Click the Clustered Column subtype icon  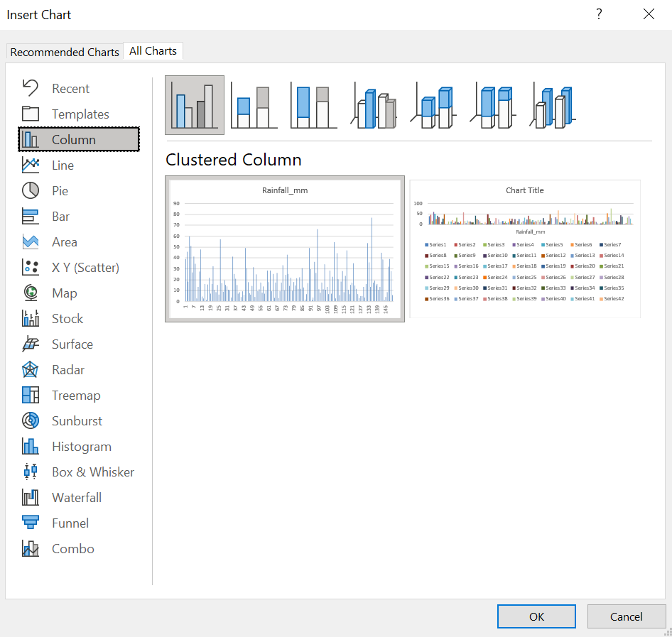point(194,106)
